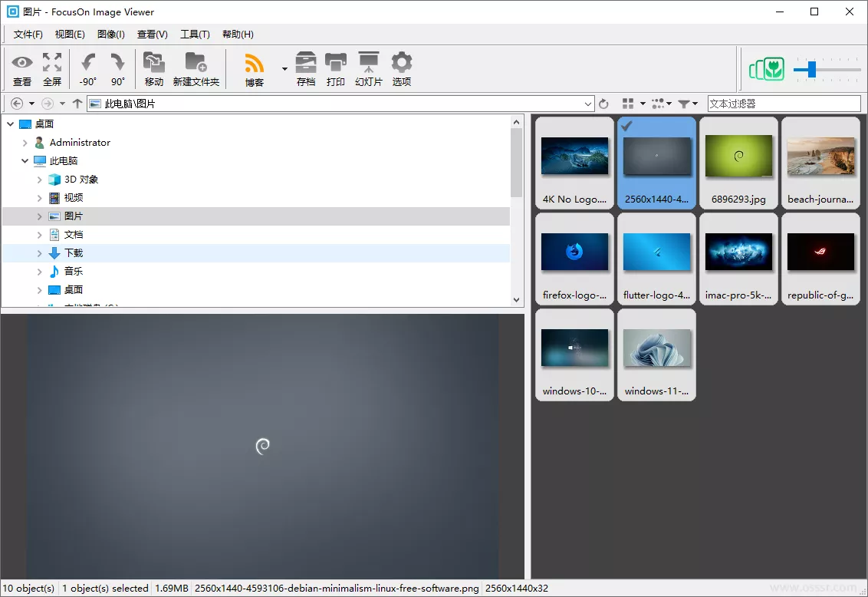Open the view mode dropdown arrow

pyautogui.click(x=643, y=104)
